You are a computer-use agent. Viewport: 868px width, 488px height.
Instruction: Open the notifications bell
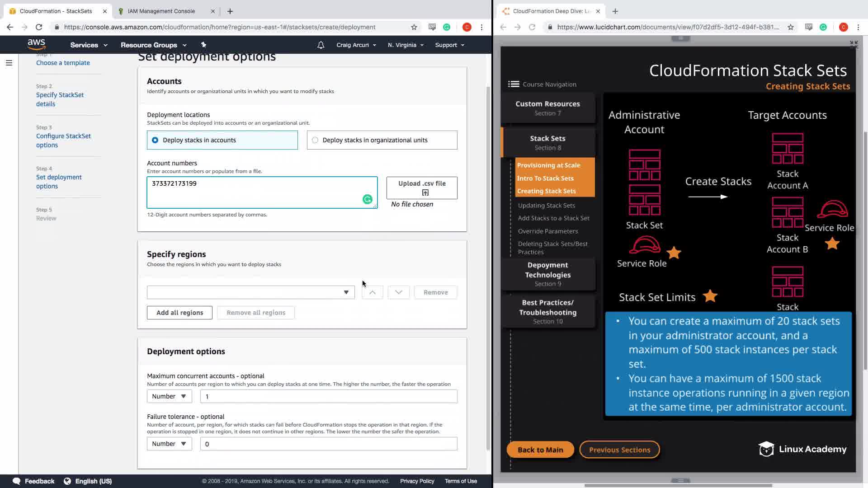click(x=321, y=45)
